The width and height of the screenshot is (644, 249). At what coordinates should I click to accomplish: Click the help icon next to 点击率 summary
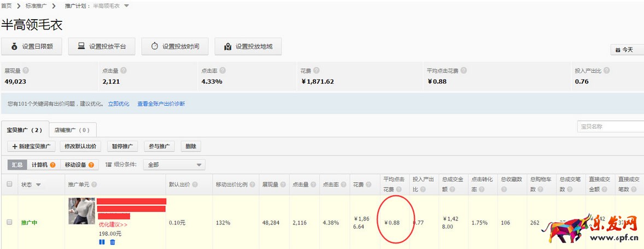tap(223, 71)
